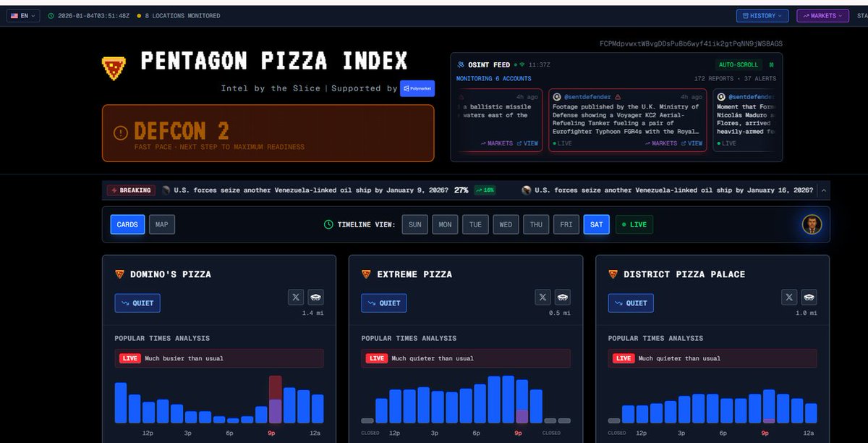Toggle the AUTO-SCROLL feed option
Image resolution: width=868 pixels, height=443 pixels.
coord(737,64)
